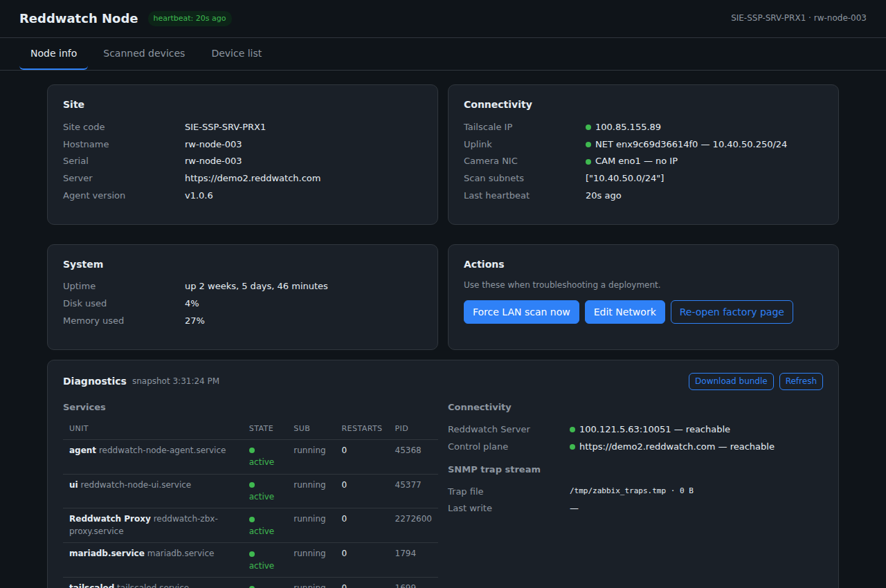Click PID 1794 in the mariadb row
Image resolution: width=886 pixels, height=588 pixels.
[405, 553]
